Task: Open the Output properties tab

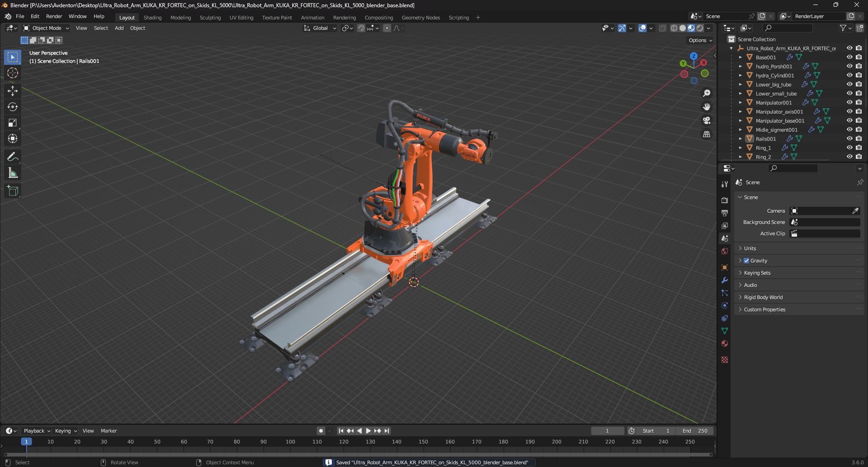Action: (x=725, y=213)
